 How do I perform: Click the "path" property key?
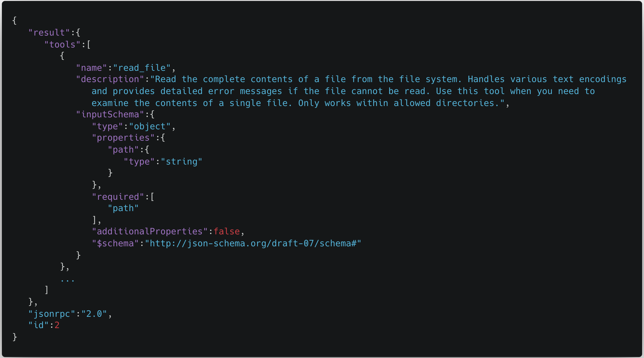pyautogui.click(x=123, y=150)
